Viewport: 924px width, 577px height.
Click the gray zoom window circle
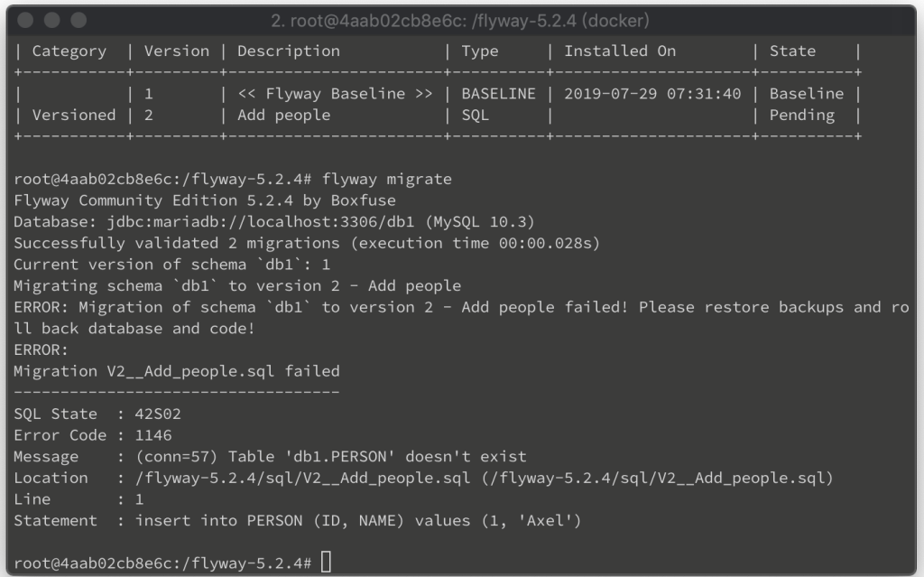pos(79,21)
